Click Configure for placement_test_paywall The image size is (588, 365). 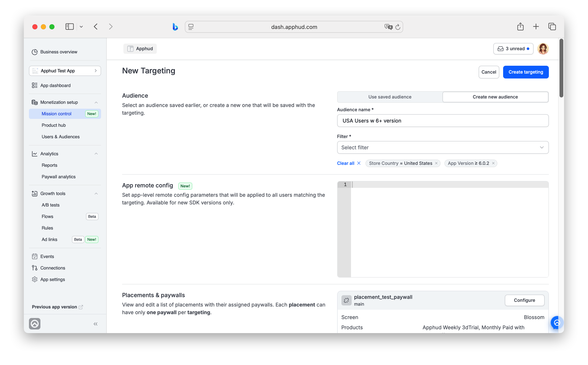point(525,301)
